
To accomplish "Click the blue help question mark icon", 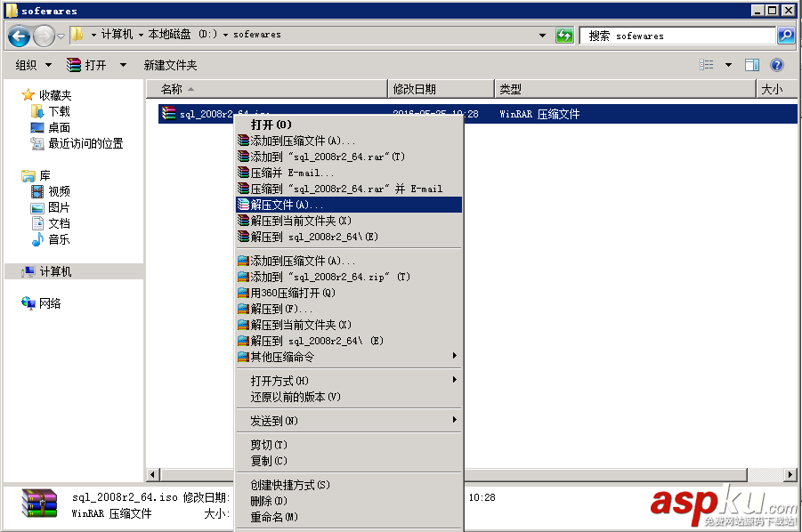I will (776, 65).
